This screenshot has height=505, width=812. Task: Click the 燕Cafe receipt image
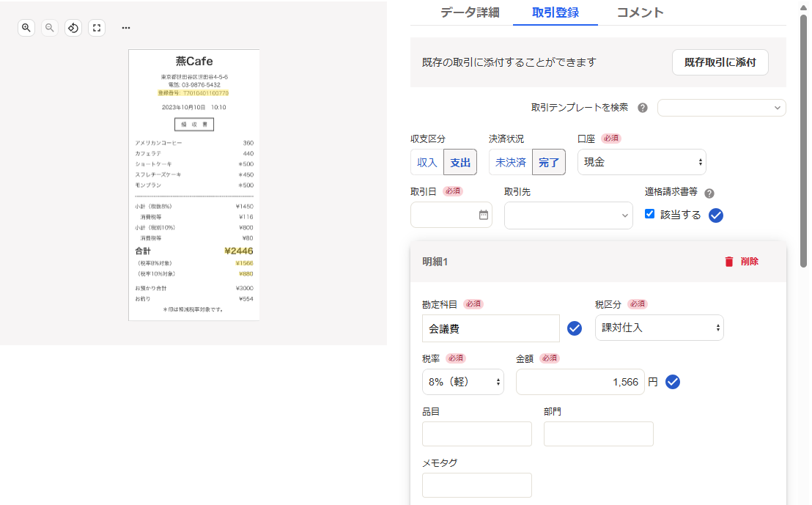[193, 185]
